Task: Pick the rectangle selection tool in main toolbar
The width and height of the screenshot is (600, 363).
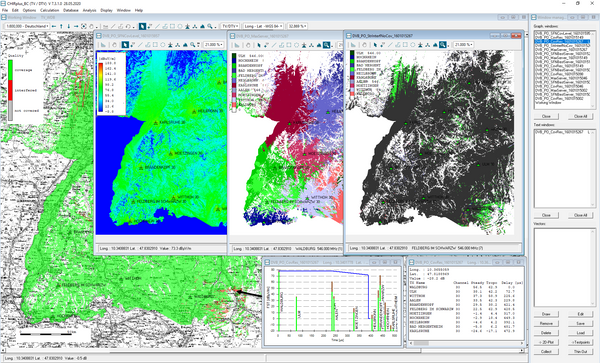Action: point(173,26)
